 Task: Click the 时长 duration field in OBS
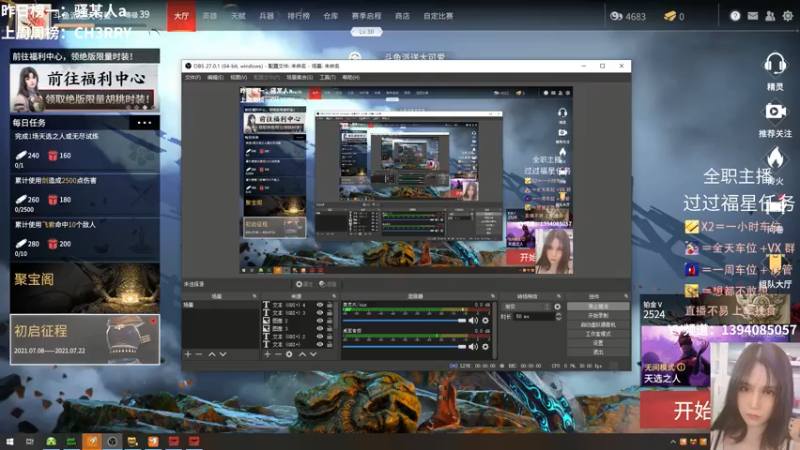click(x=534, y=316)
